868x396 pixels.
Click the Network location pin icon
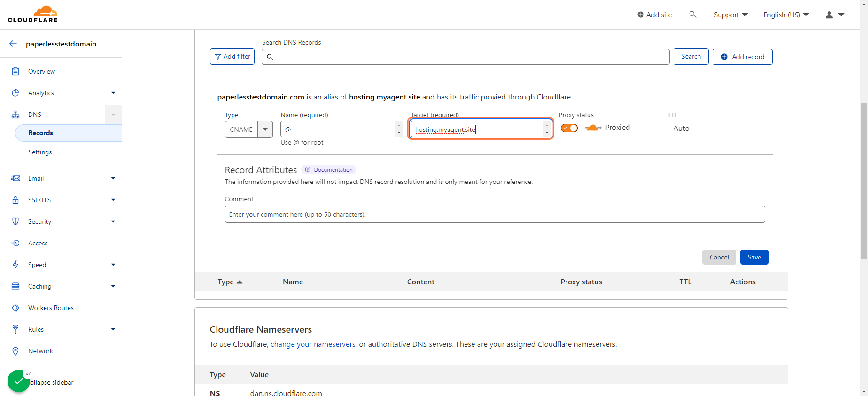coord(15,351)
